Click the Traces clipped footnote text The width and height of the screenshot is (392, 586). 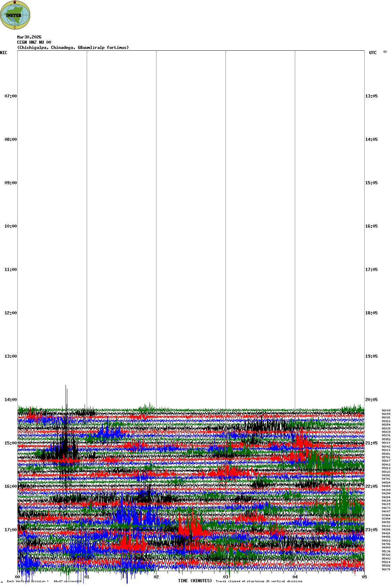(259, 581)
